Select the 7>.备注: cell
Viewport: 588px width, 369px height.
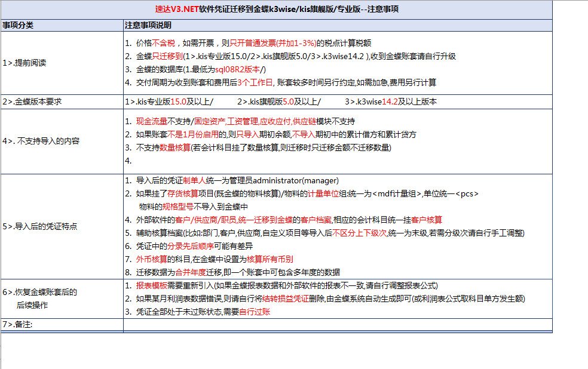(62, 324)
